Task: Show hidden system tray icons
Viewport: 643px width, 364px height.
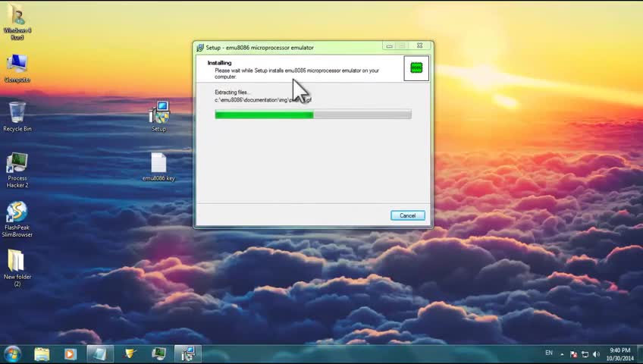Action: pos(562,354)
